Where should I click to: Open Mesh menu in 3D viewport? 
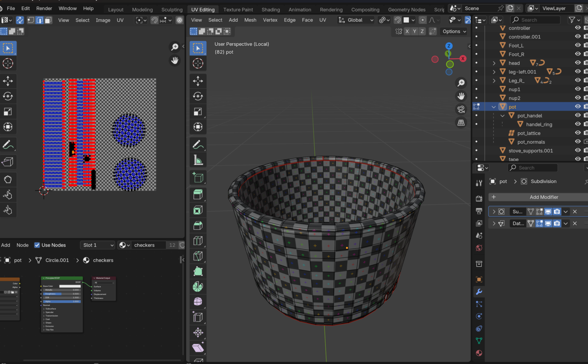click(250, 20)
